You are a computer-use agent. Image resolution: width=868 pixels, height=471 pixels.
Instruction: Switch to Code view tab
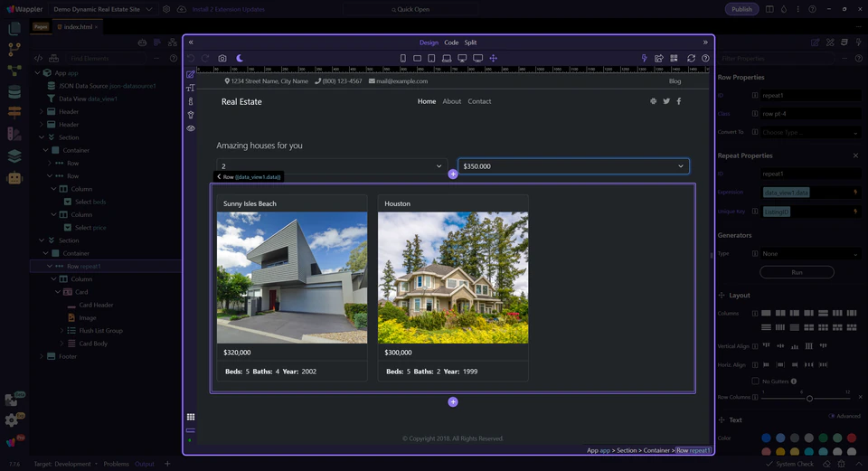[451, 42]
